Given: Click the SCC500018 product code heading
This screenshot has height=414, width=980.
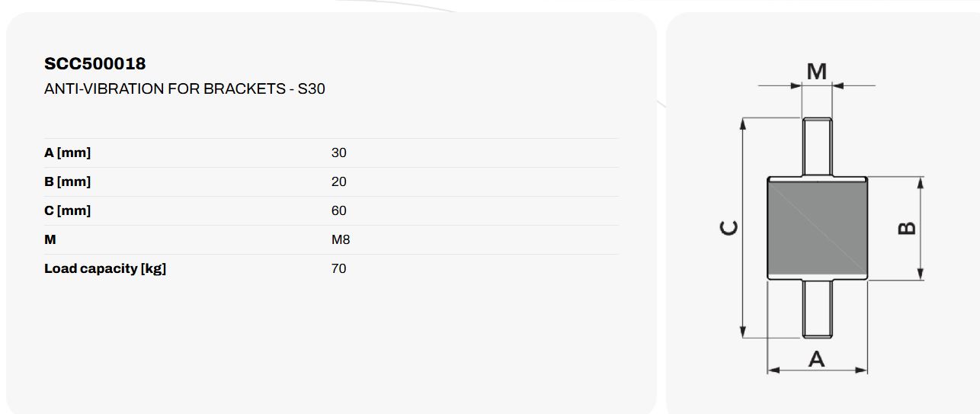Looking at the screenshot, I should (x=95, y=63).
